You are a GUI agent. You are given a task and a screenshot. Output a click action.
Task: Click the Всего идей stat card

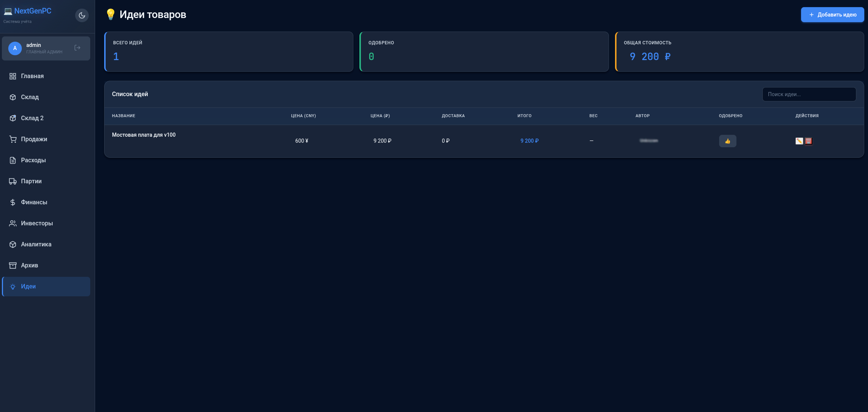(x=229, y=51)
